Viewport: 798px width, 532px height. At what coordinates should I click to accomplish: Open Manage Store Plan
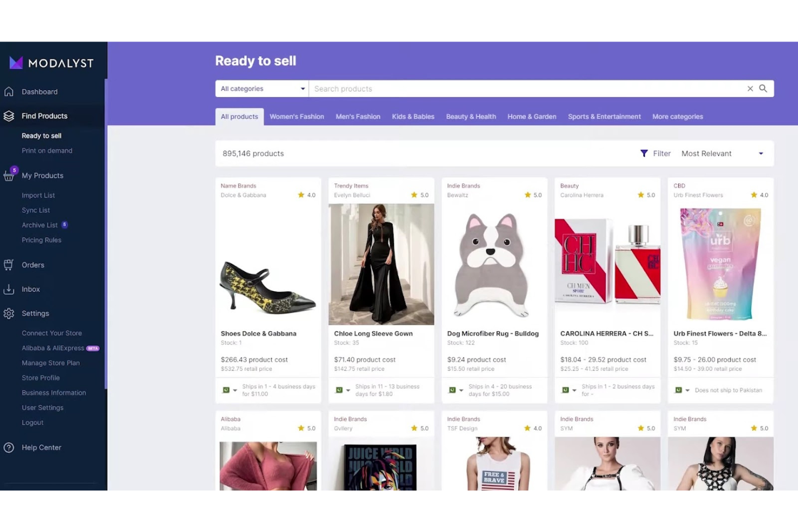pyautogui.click(x=51, y=363)
